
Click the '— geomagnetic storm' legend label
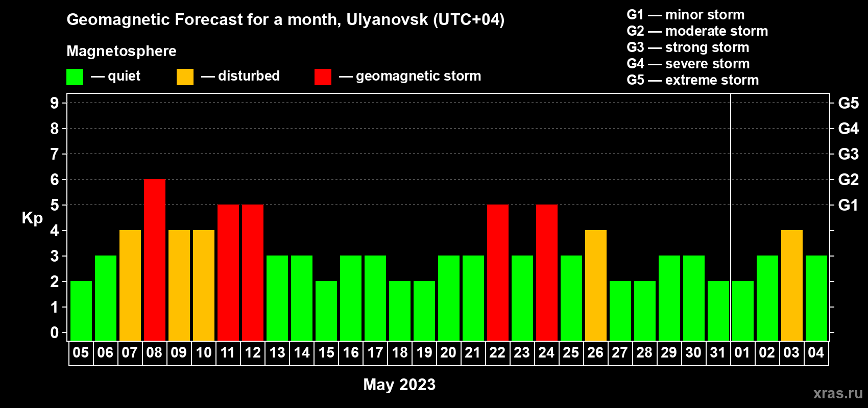(x=410, y=76)
